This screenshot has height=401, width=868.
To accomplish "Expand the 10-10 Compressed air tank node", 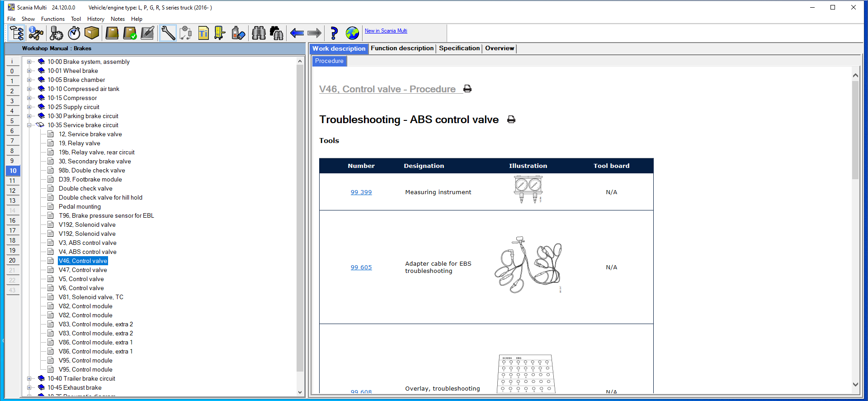I will (29, 89).
